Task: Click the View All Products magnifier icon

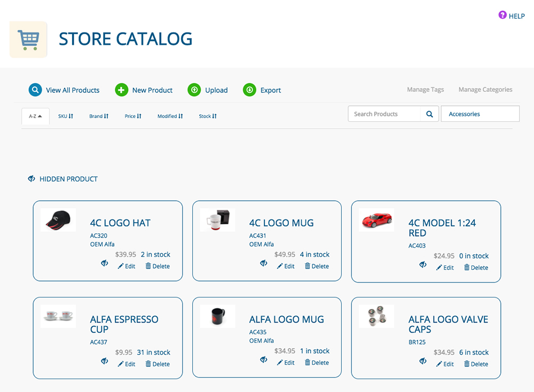Action: point(35,90)
